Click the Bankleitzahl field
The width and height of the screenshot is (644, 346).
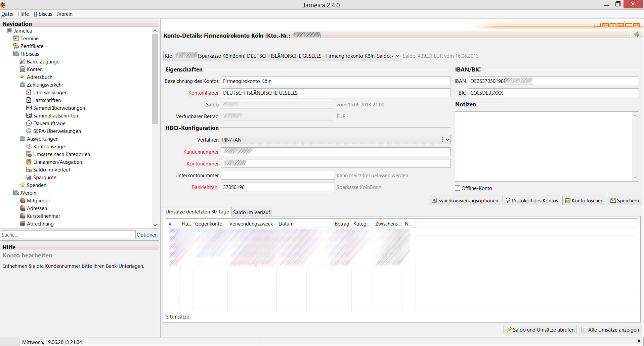[277, 187]
